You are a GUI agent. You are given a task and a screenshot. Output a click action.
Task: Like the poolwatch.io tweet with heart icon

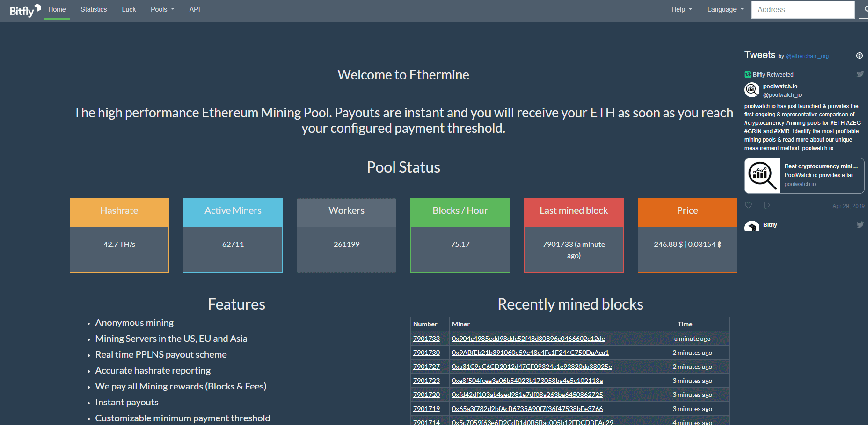[x=748, y=205]
